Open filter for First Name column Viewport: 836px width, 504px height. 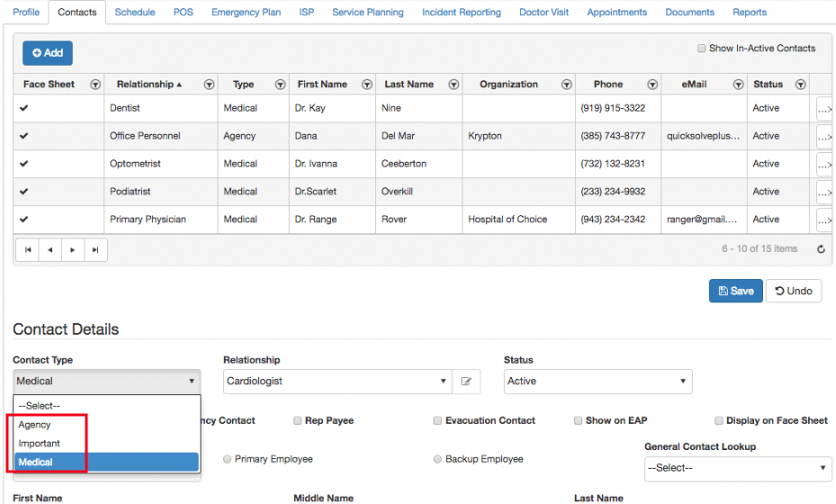367,85
